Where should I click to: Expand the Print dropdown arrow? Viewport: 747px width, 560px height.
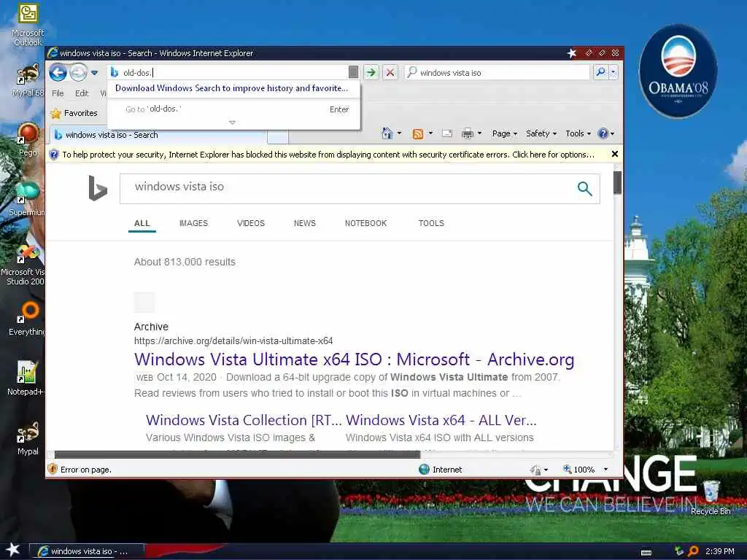(480, 133)
